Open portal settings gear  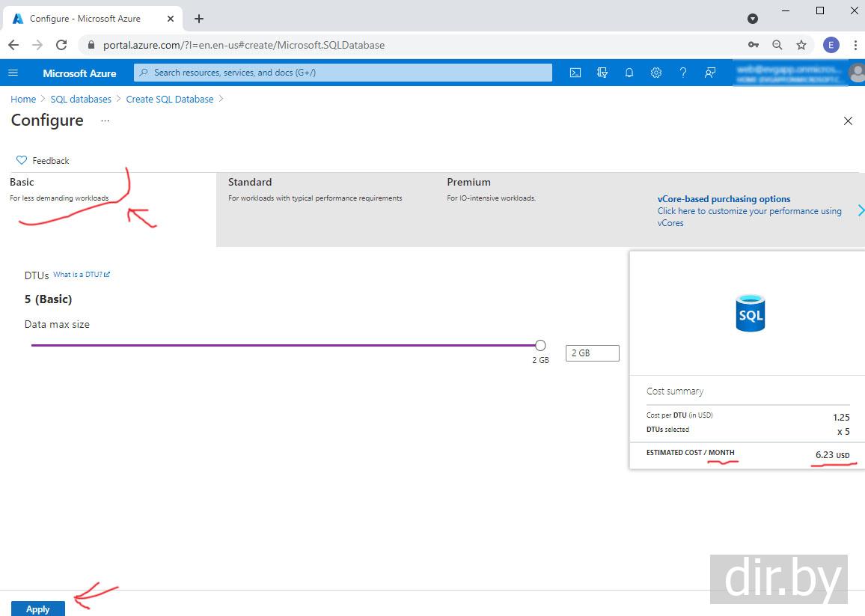656,73
